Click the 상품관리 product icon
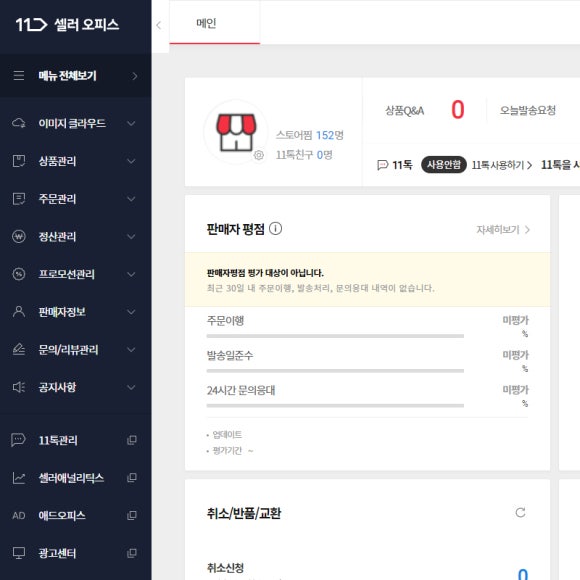 tap(19, 161)
